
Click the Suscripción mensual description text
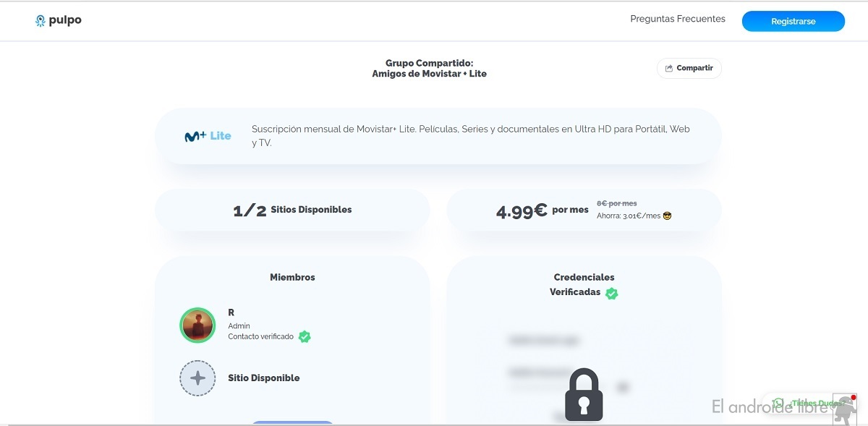tap(471, 136)
